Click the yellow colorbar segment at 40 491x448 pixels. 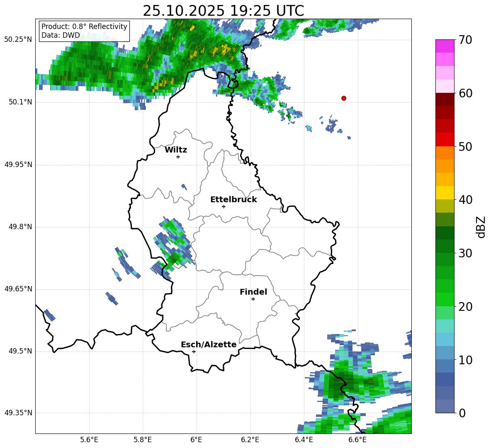(445, 193)
